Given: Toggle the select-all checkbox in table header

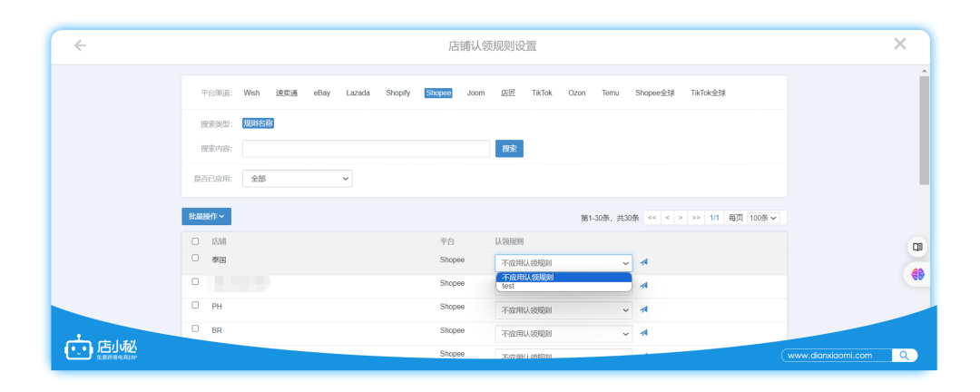Looking at the screenshot, I should click(195, 241).
